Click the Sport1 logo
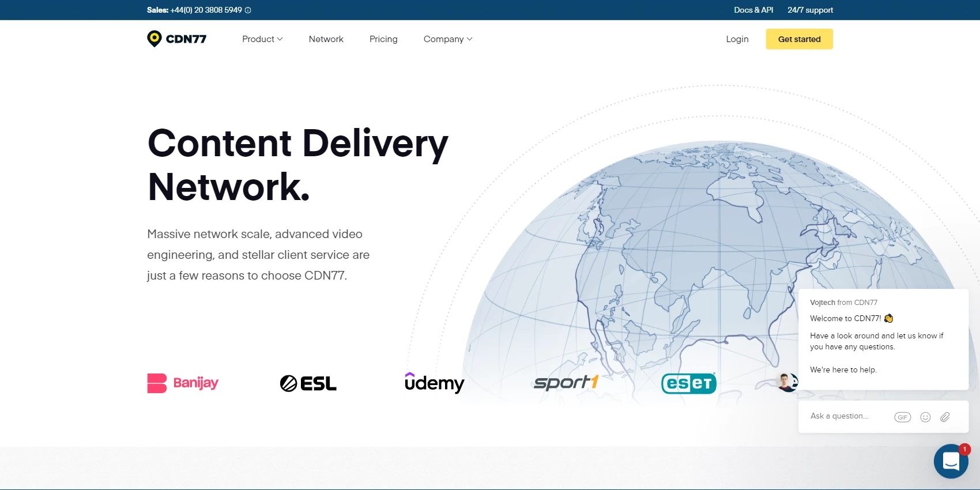Screen dimensions: 980x490 566,382
